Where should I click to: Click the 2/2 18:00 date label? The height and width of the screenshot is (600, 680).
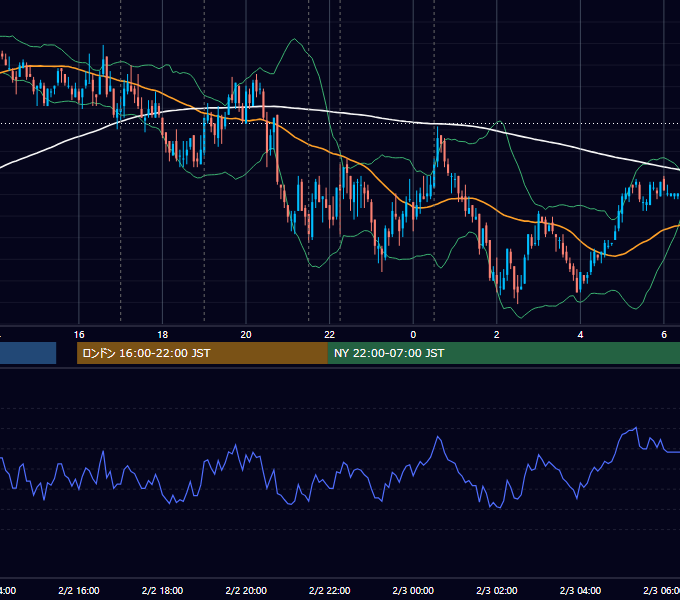(x=163, y=590)
